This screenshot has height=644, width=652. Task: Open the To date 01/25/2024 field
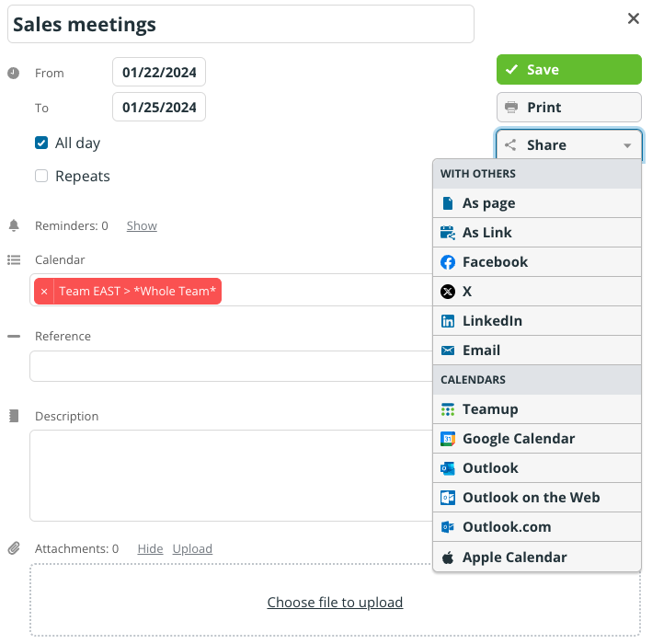click(x=159, y=108)
